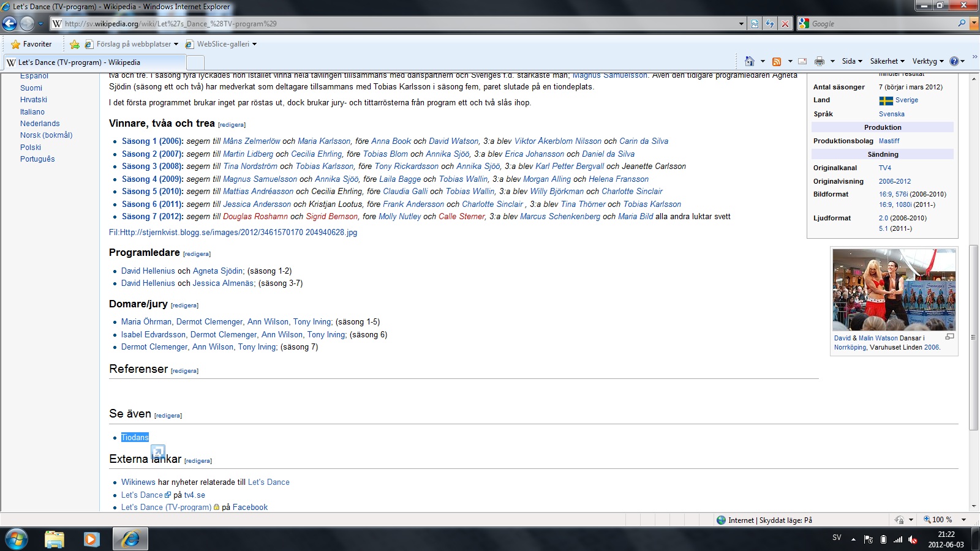Open the feeds dropdown arrow next to RSS

pyautogui.click(x=790, y=61)
